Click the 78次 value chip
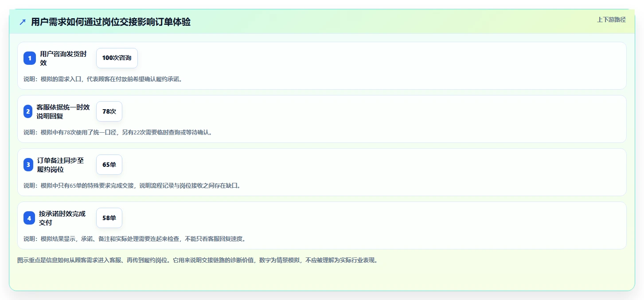This screenshot has width=644, height=300. (x=109, y=111)
